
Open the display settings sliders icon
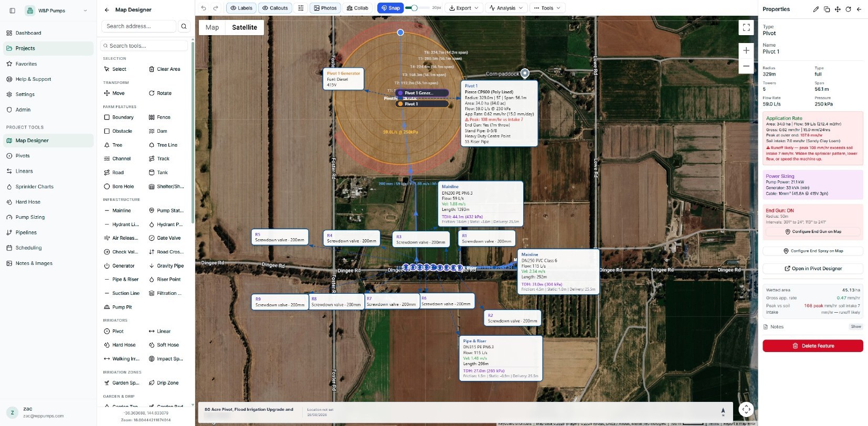click(x=301, y=8)
